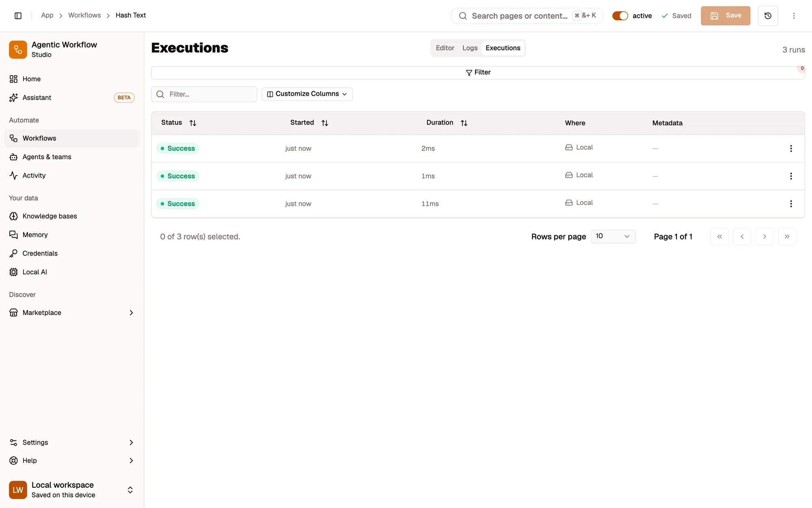Expand the Settings submenu
The width and height of the screenshot is (812, 508).
(x=131, y=442)
